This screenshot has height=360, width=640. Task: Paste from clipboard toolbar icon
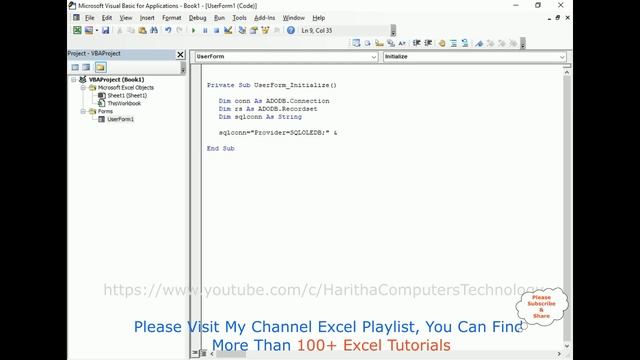[x=142, y=30]
